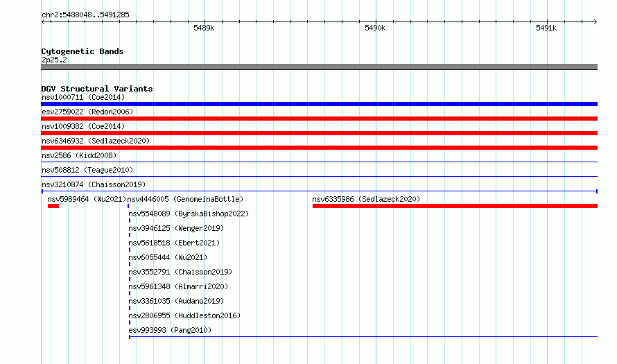Click the ruler's right arrow end

[x=595, y=21]
